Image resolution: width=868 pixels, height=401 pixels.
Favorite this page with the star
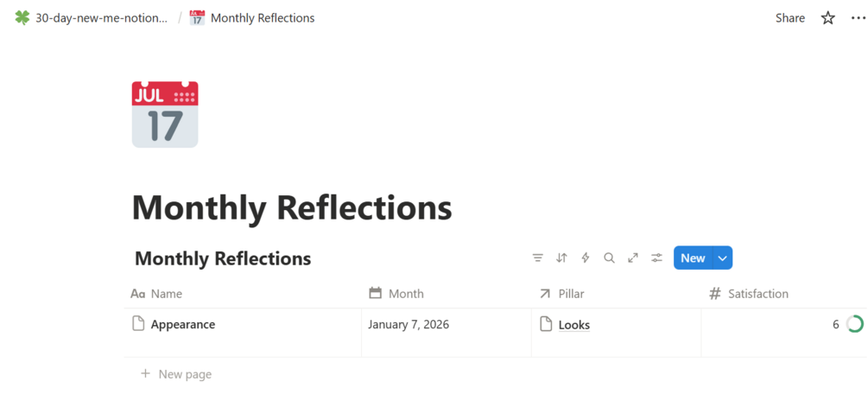coord(827,18)
